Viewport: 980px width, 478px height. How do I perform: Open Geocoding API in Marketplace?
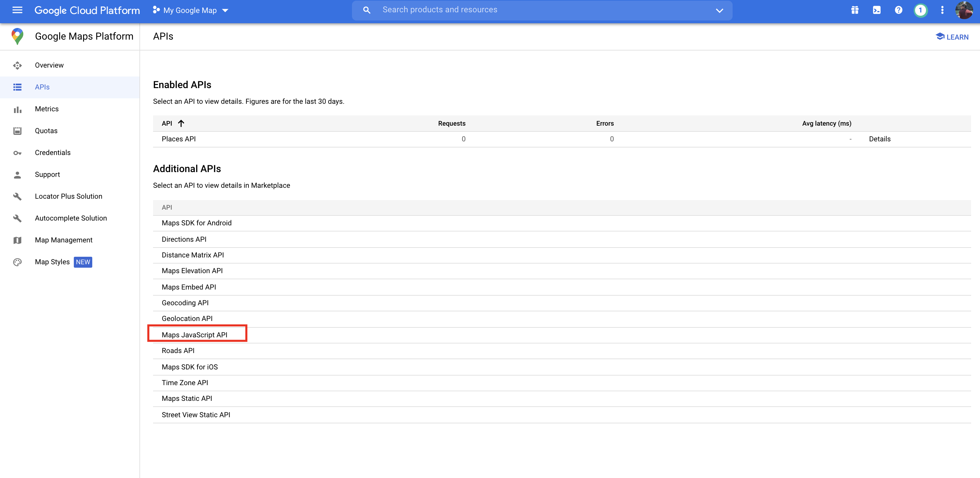(x=185, y=303)
